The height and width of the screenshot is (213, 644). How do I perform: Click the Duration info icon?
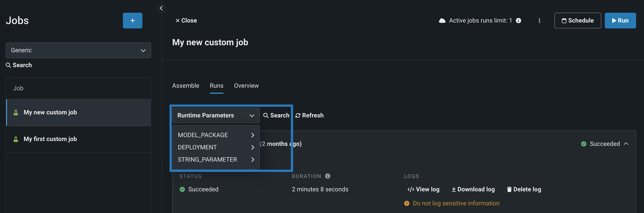[x=327, y=176]
